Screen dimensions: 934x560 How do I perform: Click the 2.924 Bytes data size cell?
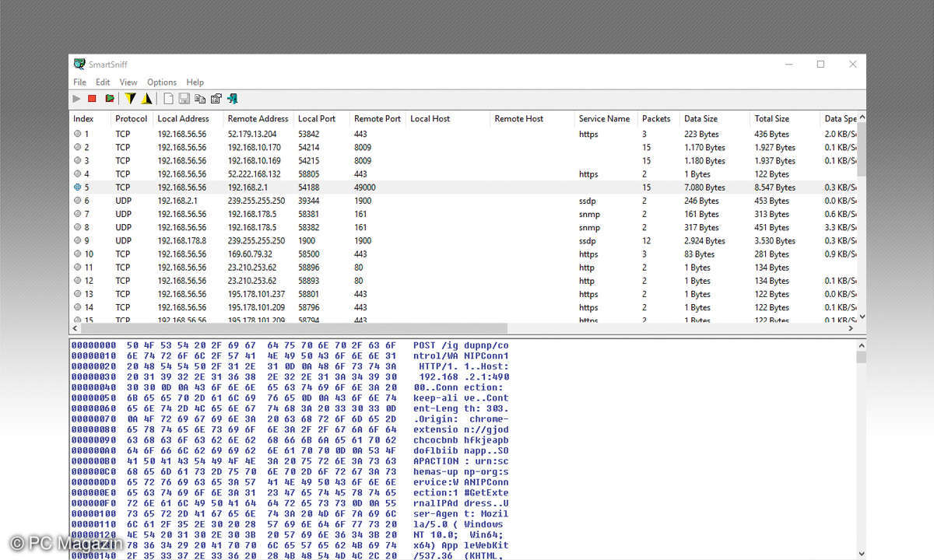[x=704, y=241]
